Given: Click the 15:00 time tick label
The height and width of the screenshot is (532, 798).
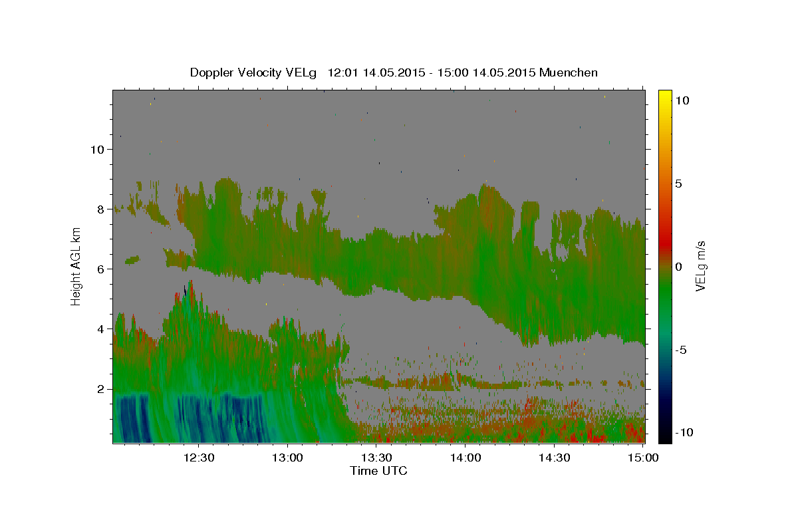Looking at the screenshot, I should tap(642, 458).
